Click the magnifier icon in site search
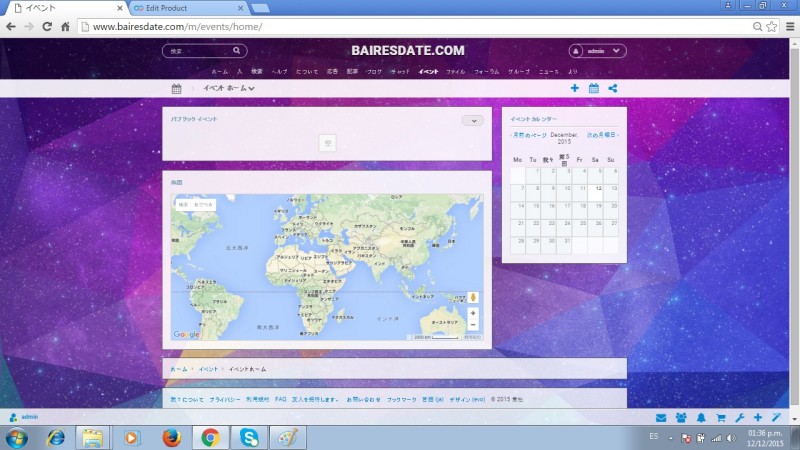Viewport: 800px width, 450px height. [x=236, y=51]
